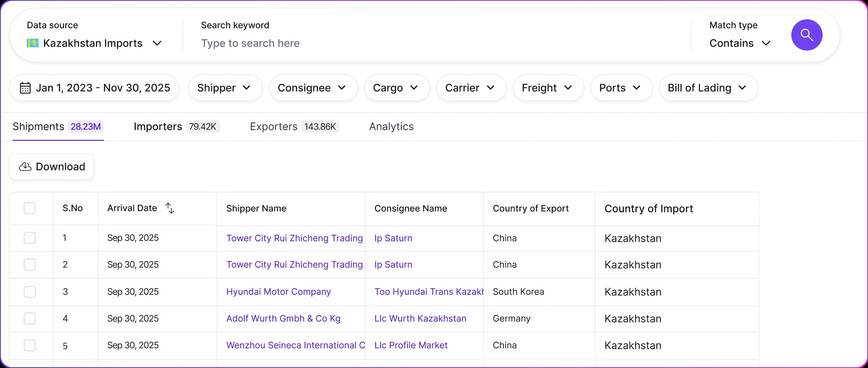Viewport: 868px width, 368px height.
Task: Open the Kazakhstan Imports data source dropdown
Action: [94, 43]
